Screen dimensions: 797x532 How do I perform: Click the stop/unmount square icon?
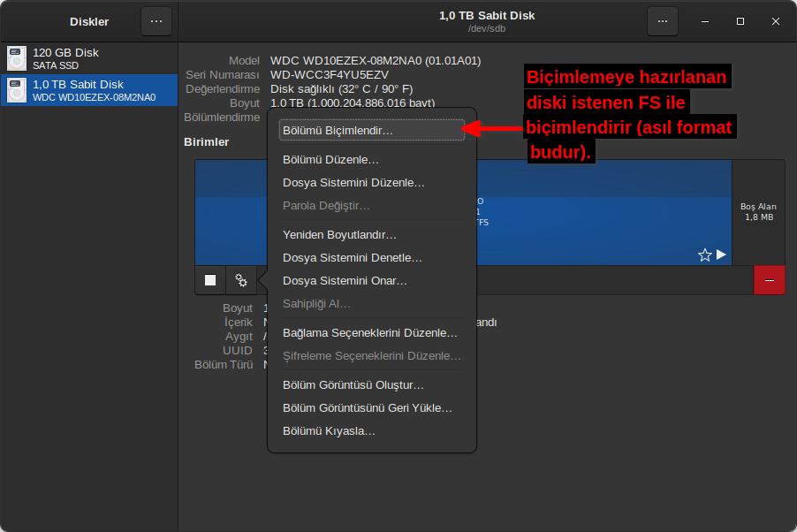pos(210,280)
